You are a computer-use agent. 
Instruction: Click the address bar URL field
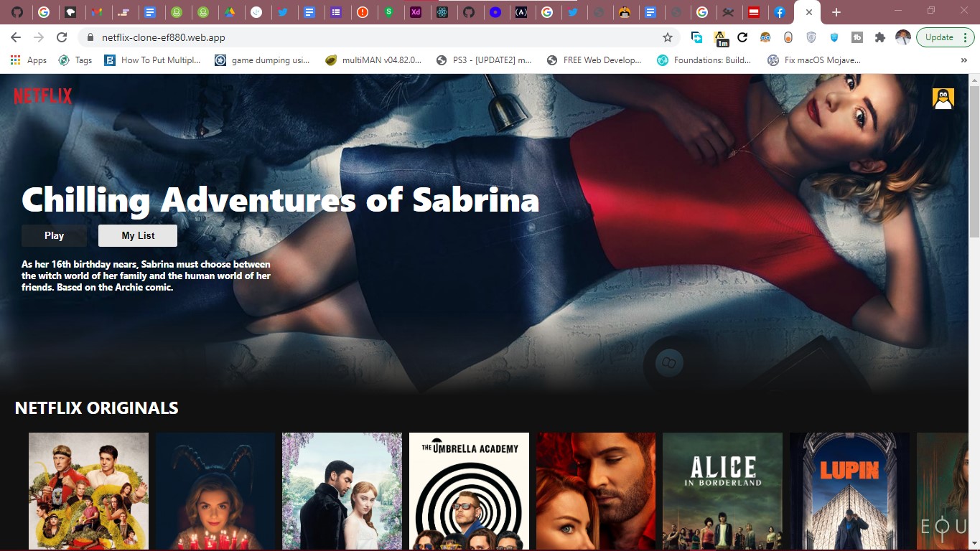pos(359,37)
